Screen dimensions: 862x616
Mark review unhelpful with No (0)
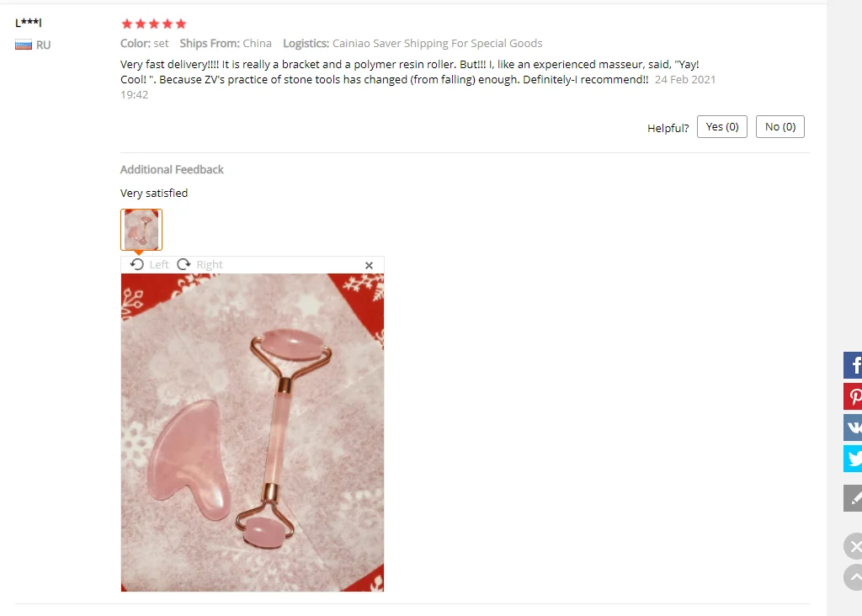[x=780, y=127]
